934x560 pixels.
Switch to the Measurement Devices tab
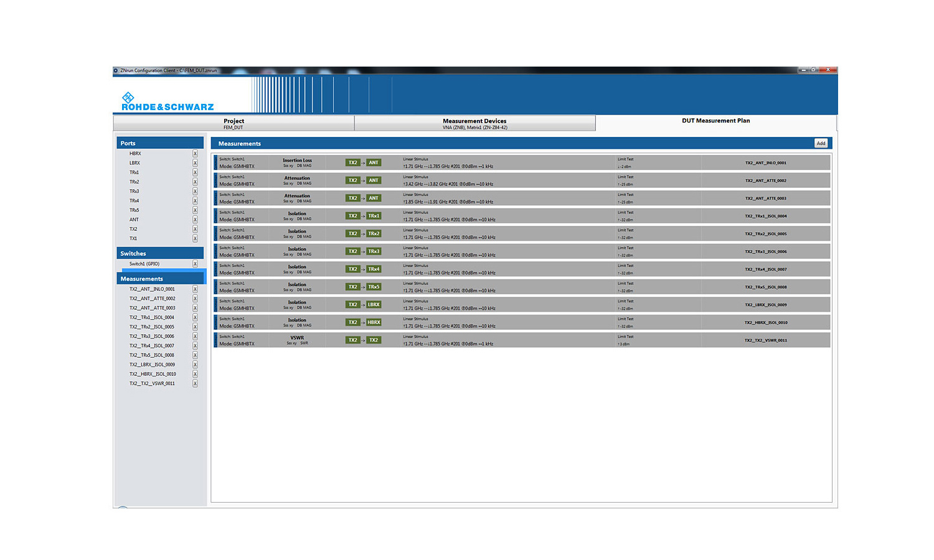474,123
